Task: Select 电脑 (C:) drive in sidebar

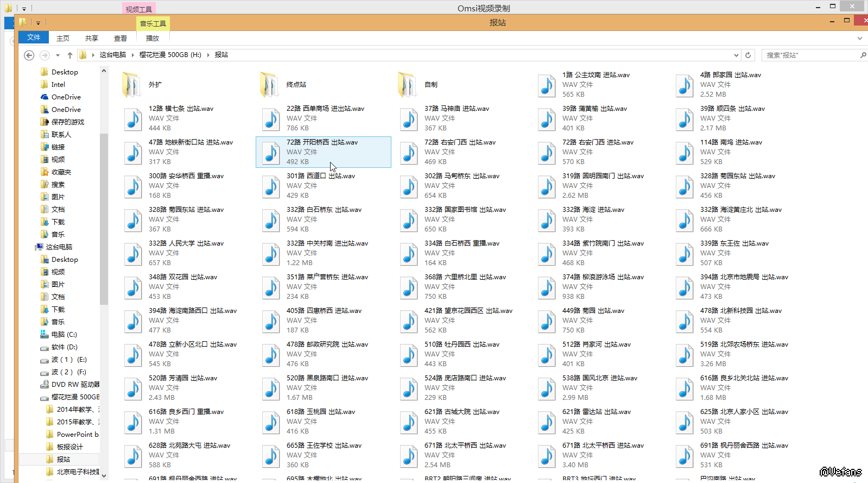Action: point(64,335)
